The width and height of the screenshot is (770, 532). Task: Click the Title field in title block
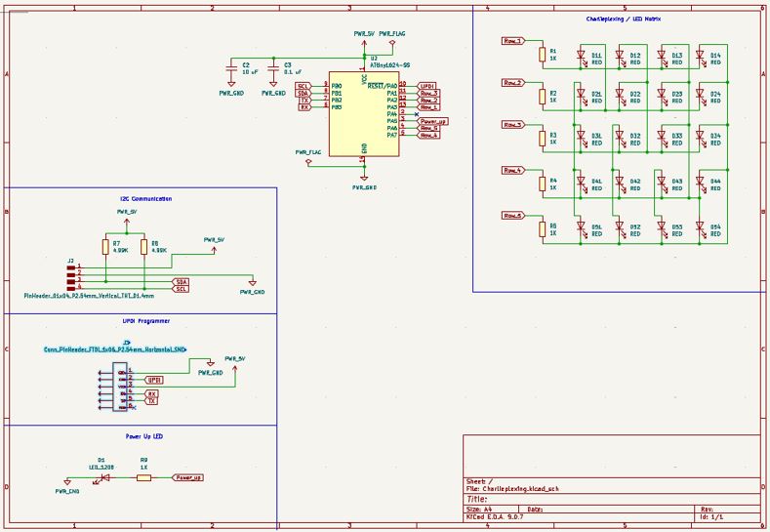(477, 499)
